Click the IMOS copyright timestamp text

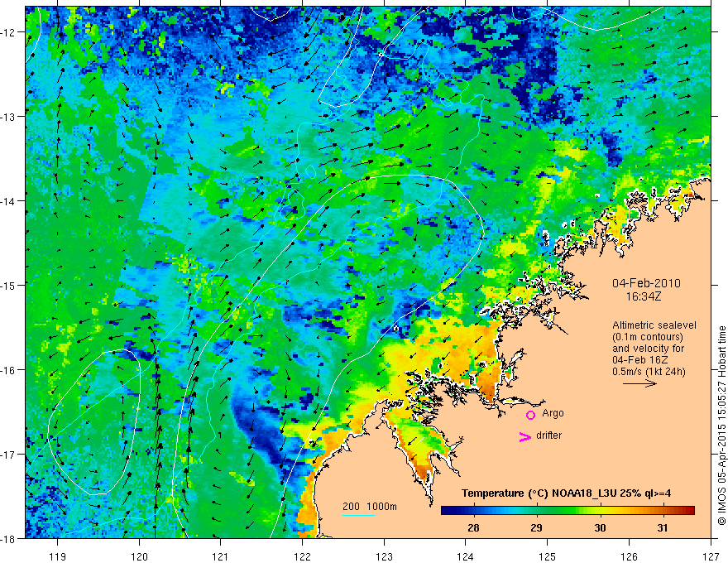point(721,426)
